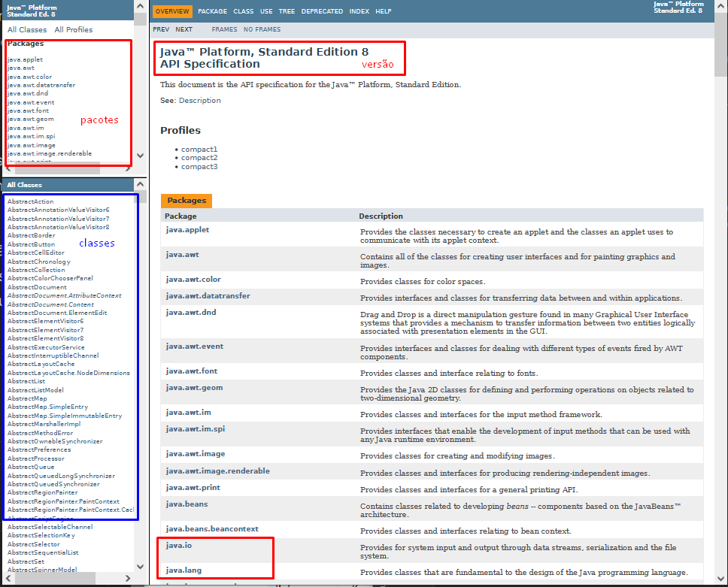
Task: Switch to NO FRAMES view
Action: pos(262,29)
